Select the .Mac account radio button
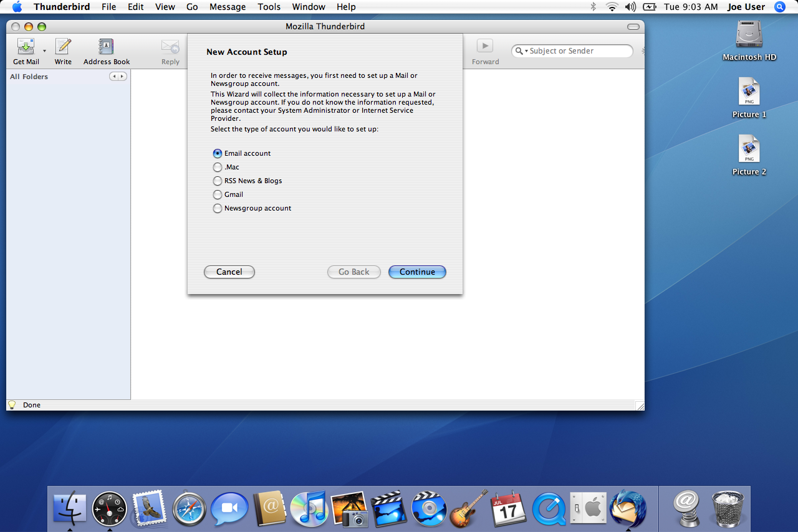Viewport: 798px width, 532px height. tap(218, 167)
